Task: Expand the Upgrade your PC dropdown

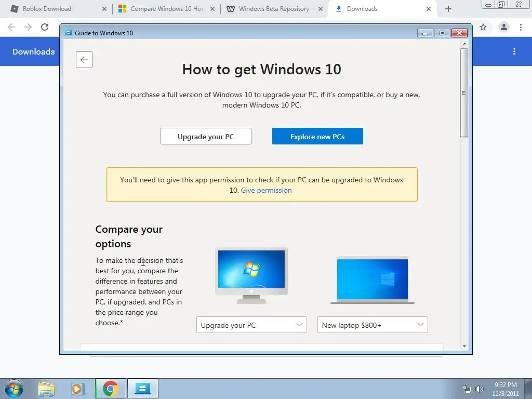Action: [x=252, y=325]
